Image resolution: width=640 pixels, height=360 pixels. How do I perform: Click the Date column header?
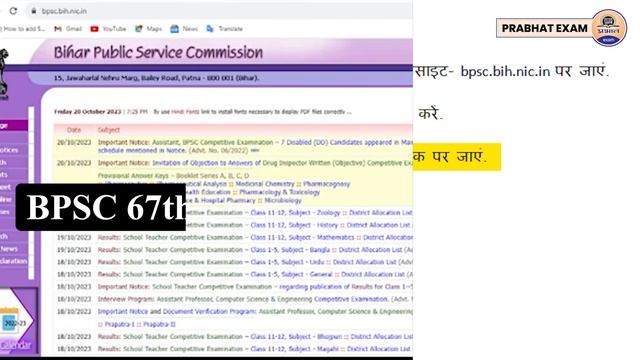click(x=74, y=130)
